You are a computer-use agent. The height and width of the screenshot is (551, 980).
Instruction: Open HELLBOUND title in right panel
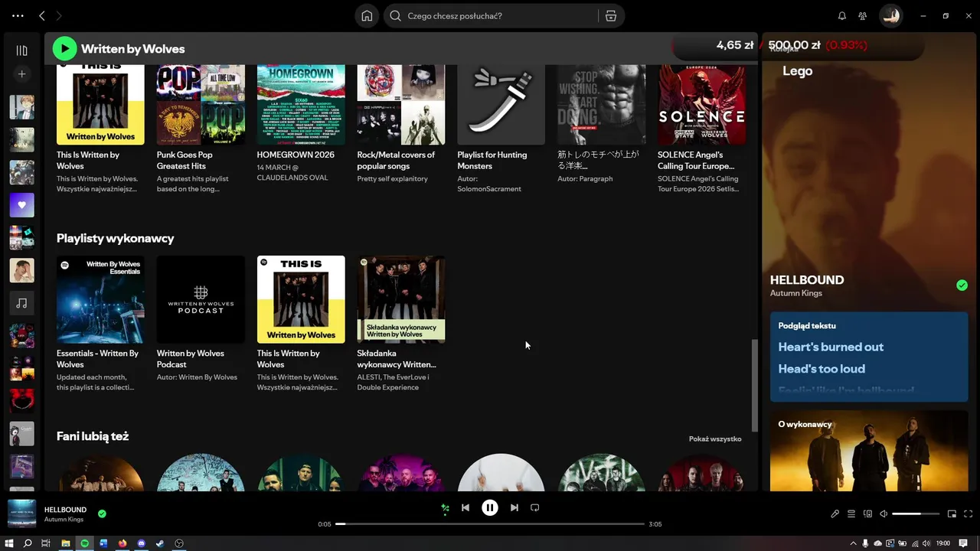coord(807,280)
